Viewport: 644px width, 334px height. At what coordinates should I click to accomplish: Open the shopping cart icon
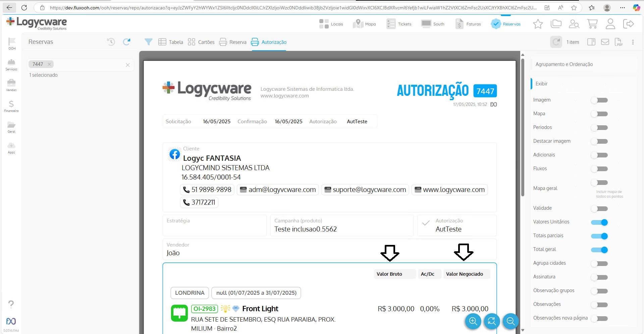592,24
